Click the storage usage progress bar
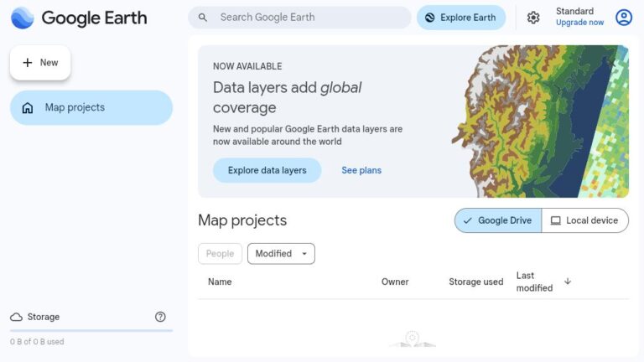644x362 pixels. pos(91,330)
